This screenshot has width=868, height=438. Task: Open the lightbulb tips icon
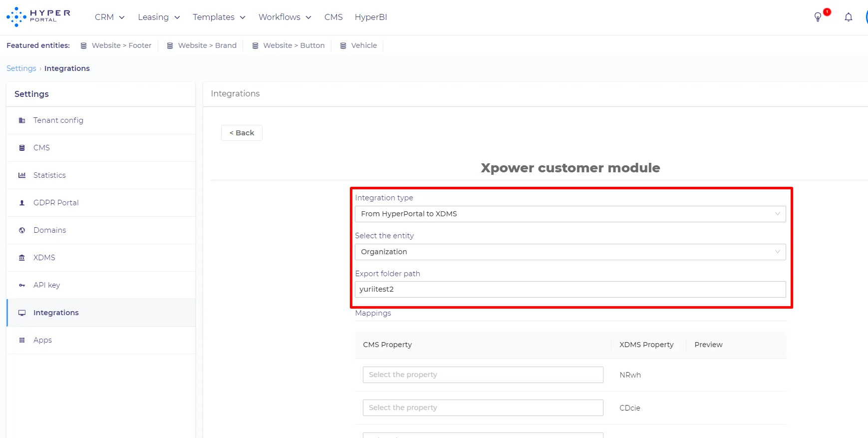coord(818,17)
